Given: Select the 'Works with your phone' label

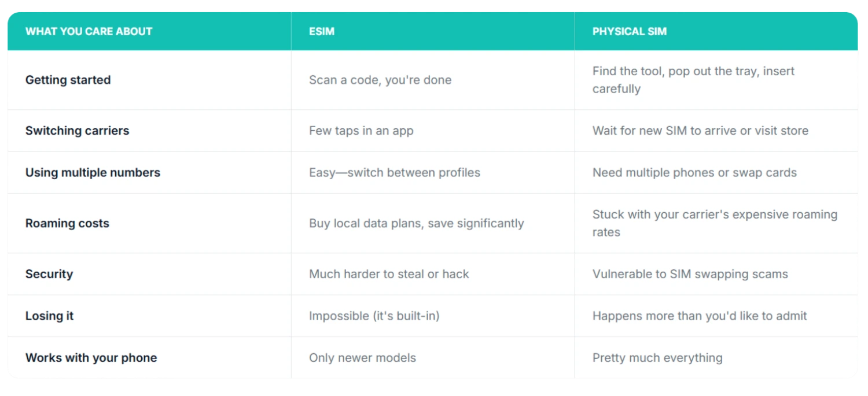Looking at the screenshot, I should tap(91, 358).
